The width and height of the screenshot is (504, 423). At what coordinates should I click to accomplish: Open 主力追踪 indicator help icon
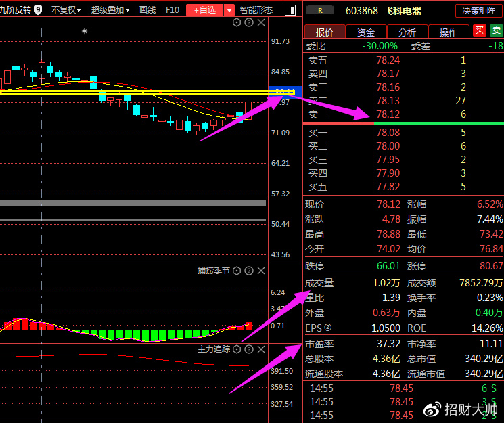(249, 349)
